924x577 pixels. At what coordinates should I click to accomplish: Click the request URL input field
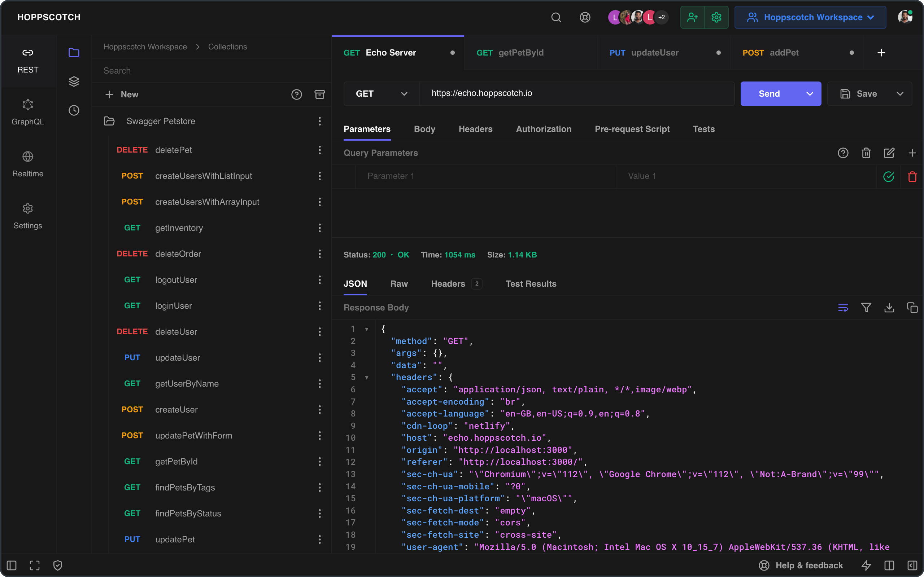pyautogui.click(x=576, y=93)
